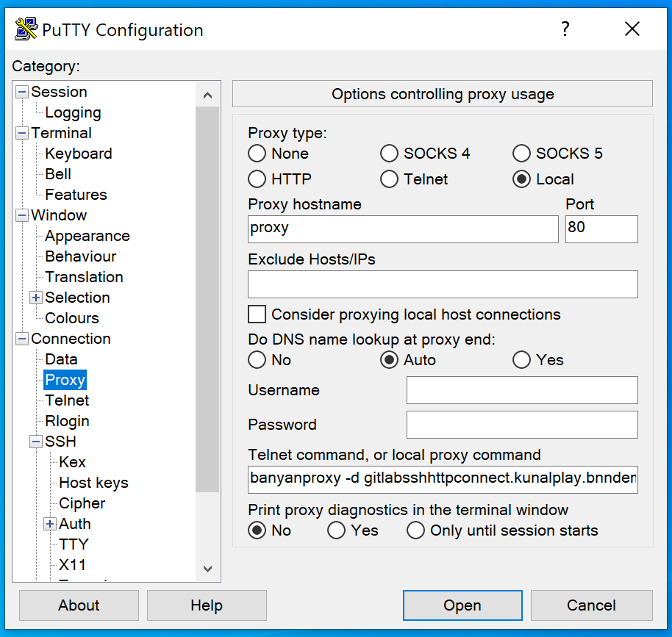Set DNS lookup at proxy to Yes
The height and width of the screenshot is (637, 672).
point(521,360)
